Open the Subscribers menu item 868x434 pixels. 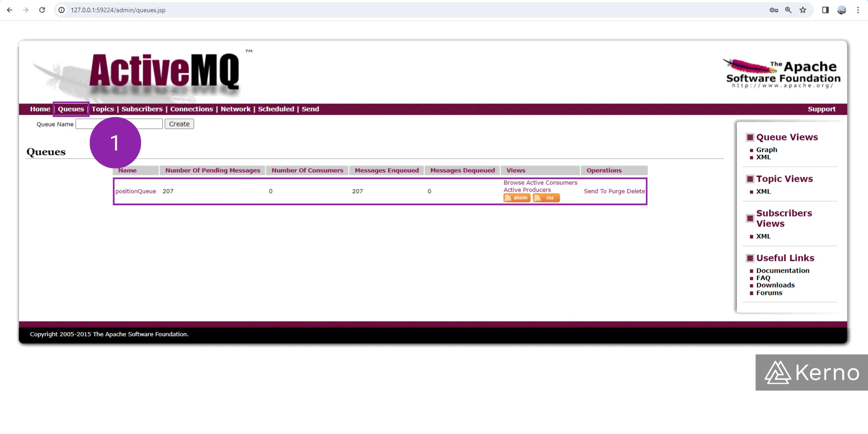pyautogui.click(x=142, y=109)
